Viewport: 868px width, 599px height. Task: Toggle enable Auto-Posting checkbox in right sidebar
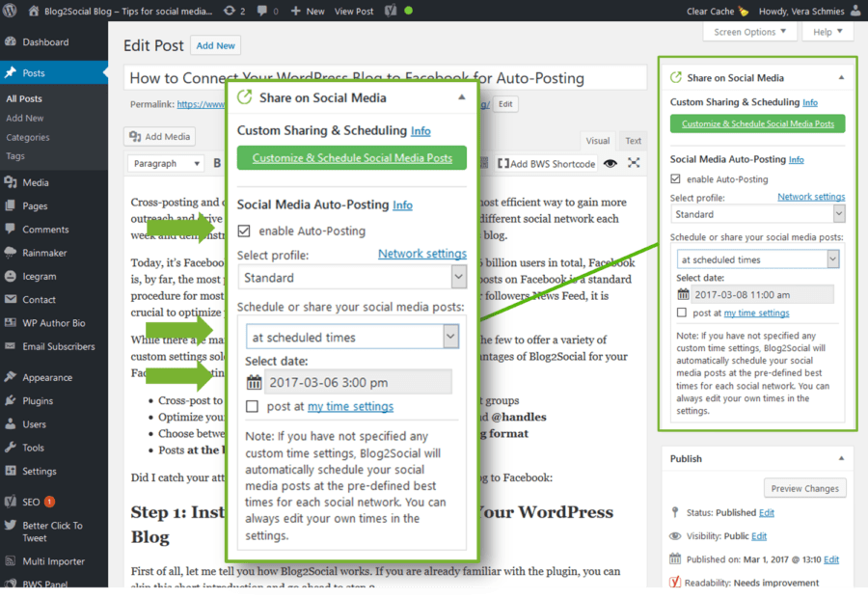click(x=675, y=178)
